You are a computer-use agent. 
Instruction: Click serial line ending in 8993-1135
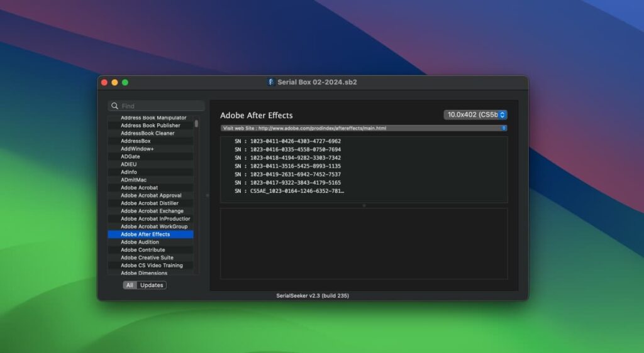[x=287, y=166]
